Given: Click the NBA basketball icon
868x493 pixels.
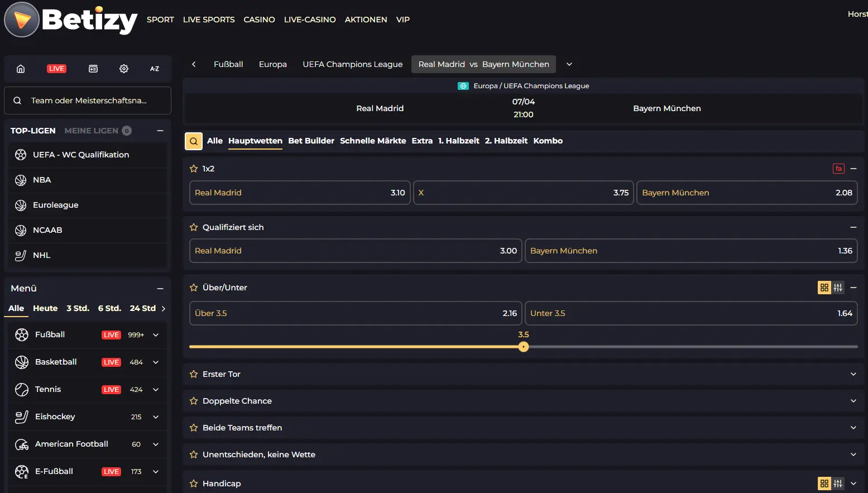Looking at the screenshot, I should coord(21,180).
